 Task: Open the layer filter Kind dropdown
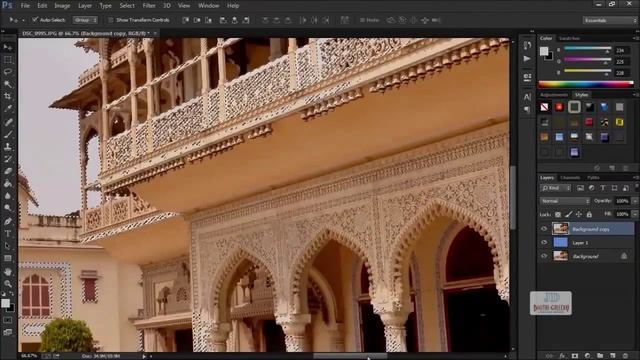[x=556, y=188]
